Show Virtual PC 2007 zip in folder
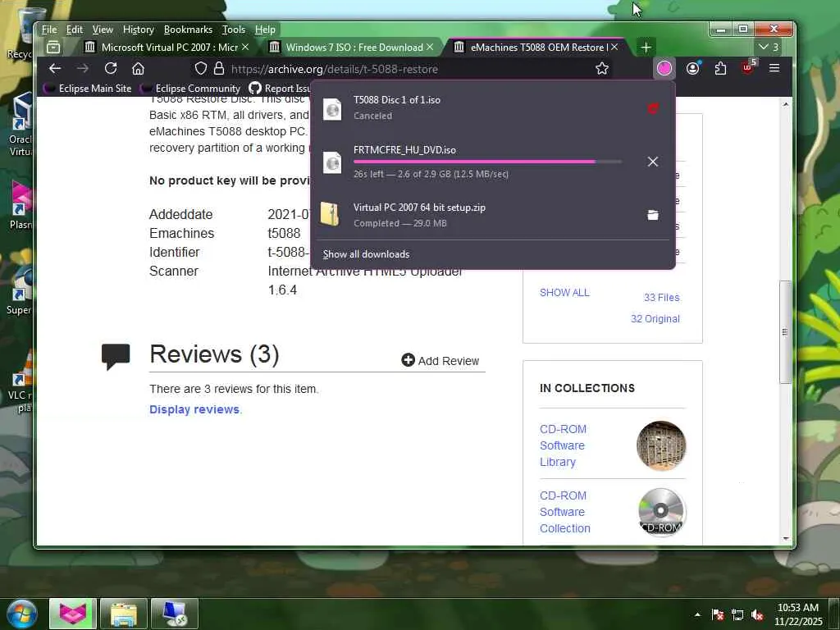The image size is (840, 630). tap(652, 215)
